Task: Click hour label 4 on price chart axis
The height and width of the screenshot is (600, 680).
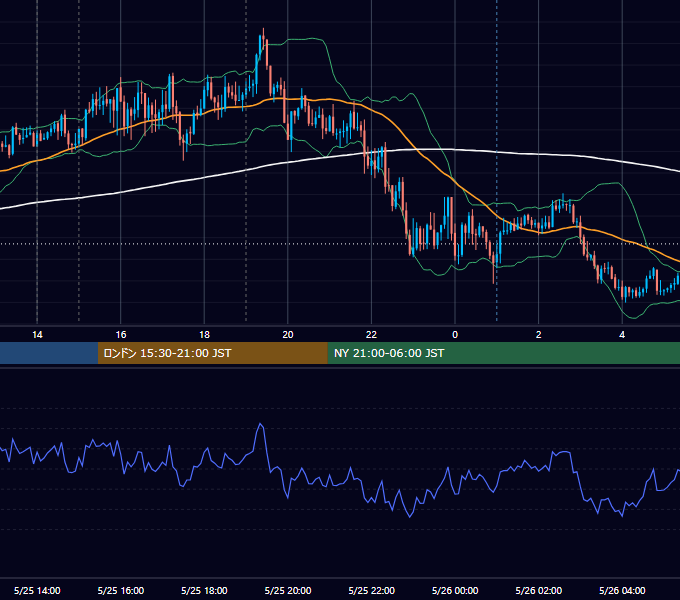Action: pos(622,335)
